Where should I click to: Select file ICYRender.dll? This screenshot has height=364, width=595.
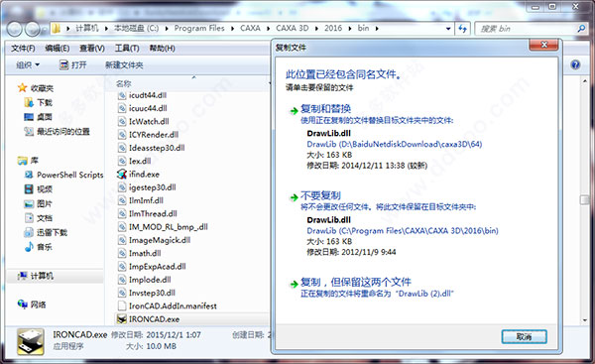click(154, 135)
